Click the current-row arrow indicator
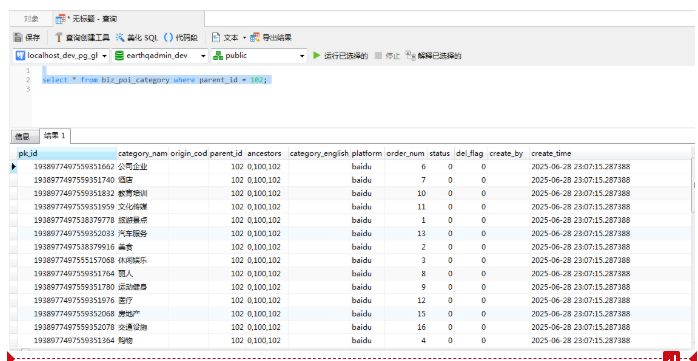The image size is (698, 361). (13, 167)
